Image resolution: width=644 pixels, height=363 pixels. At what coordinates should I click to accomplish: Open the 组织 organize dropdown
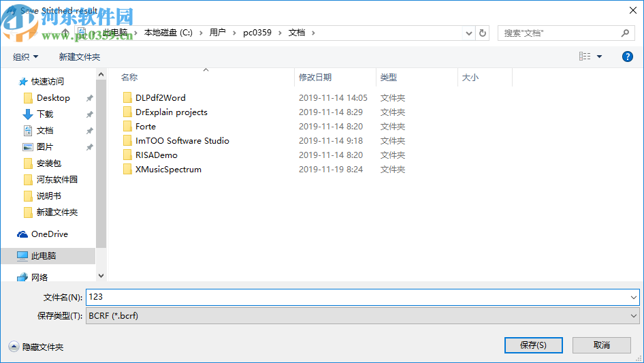(25, 57)
